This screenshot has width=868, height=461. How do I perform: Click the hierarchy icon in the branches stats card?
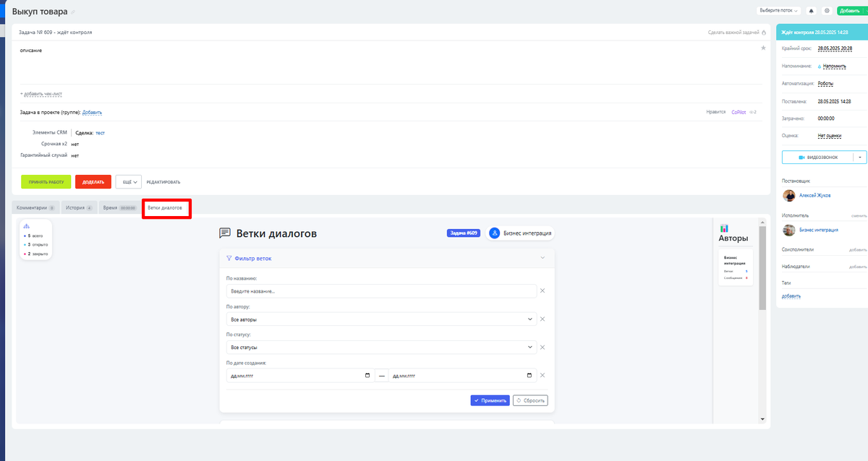[x=27, y=226]
